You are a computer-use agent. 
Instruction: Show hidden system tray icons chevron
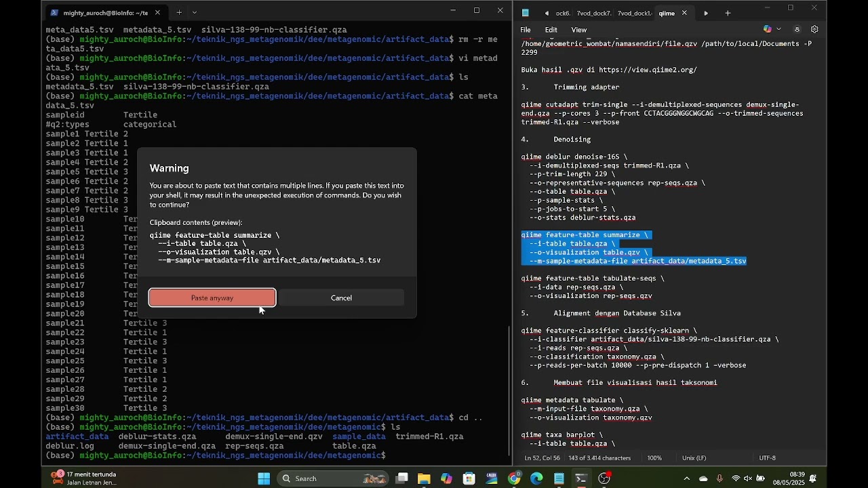(686, 479)
